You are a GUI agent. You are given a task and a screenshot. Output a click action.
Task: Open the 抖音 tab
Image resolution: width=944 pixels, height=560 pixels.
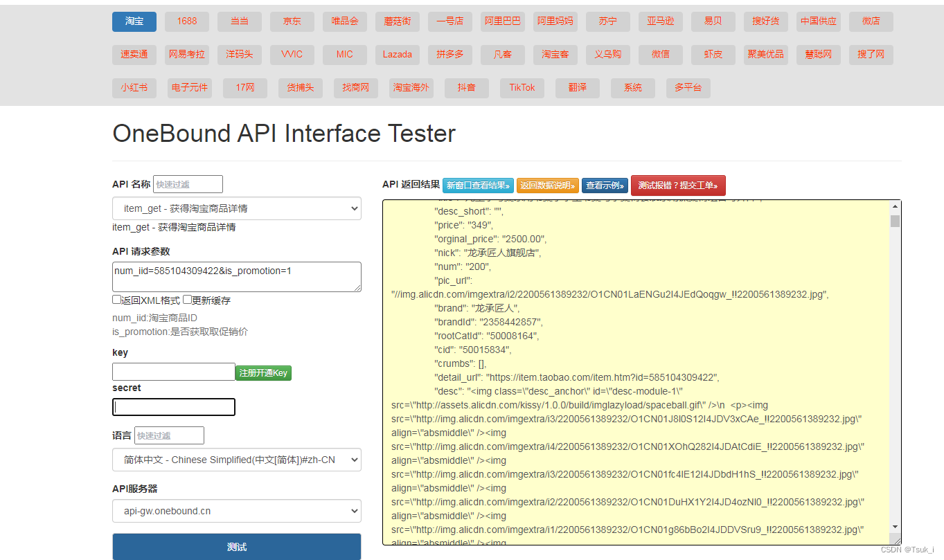click(467, 88)
